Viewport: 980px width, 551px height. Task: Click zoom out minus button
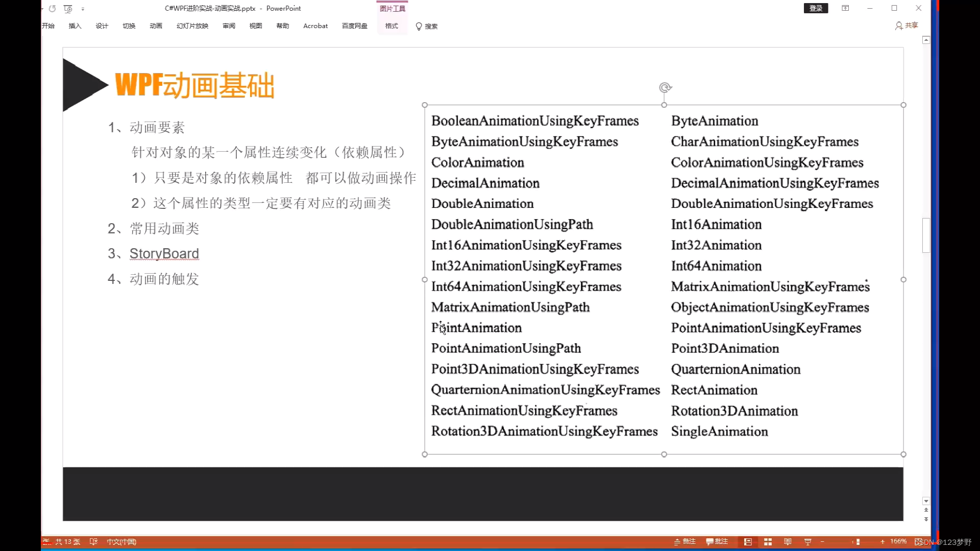[x=822, y=542]
